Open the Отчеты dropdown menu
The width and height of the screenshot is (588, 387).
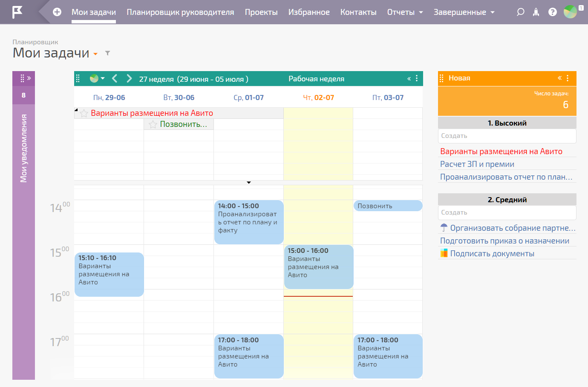405,12
